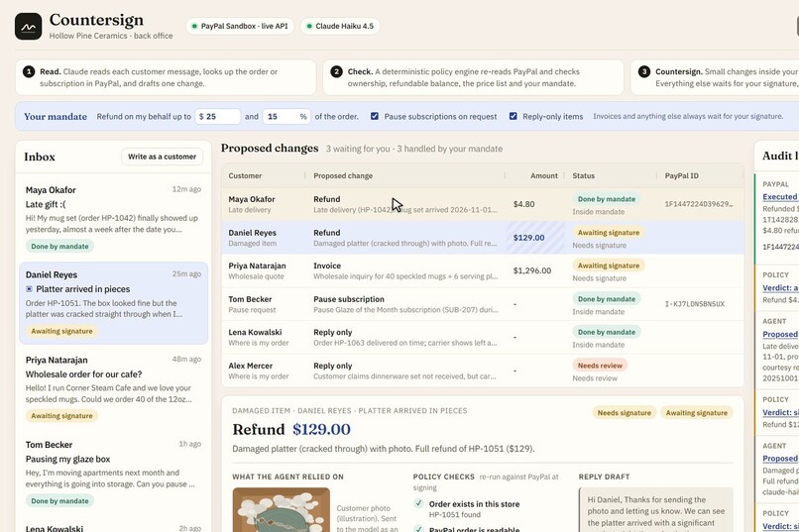The height and width of the screenshot is (532, 799).
Task: Open Maya Okafor inbox message
Action: point(113,218)
